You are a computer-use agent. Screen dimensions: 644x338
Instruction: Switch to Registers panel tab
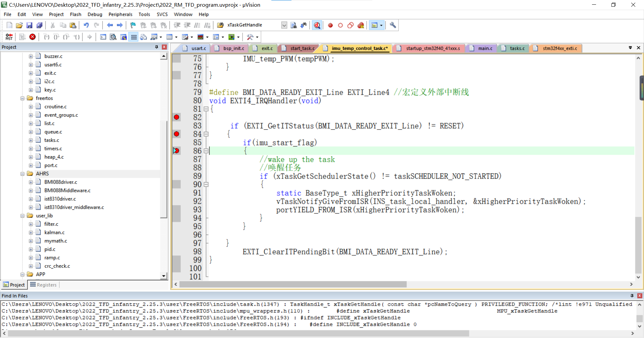pyautogui.click(x=43, y=285)
